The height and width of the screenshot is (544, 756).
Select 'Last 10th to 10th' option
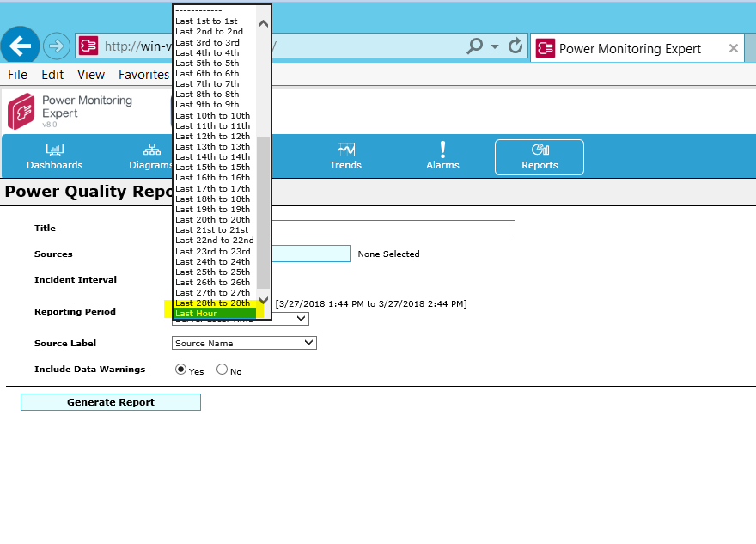[215, 116]
